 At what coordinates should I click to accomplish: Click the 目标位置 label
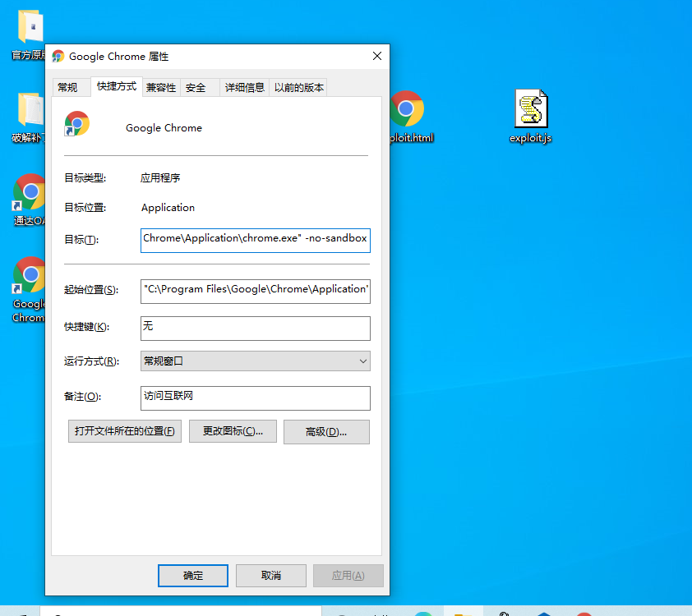point(85,208)
